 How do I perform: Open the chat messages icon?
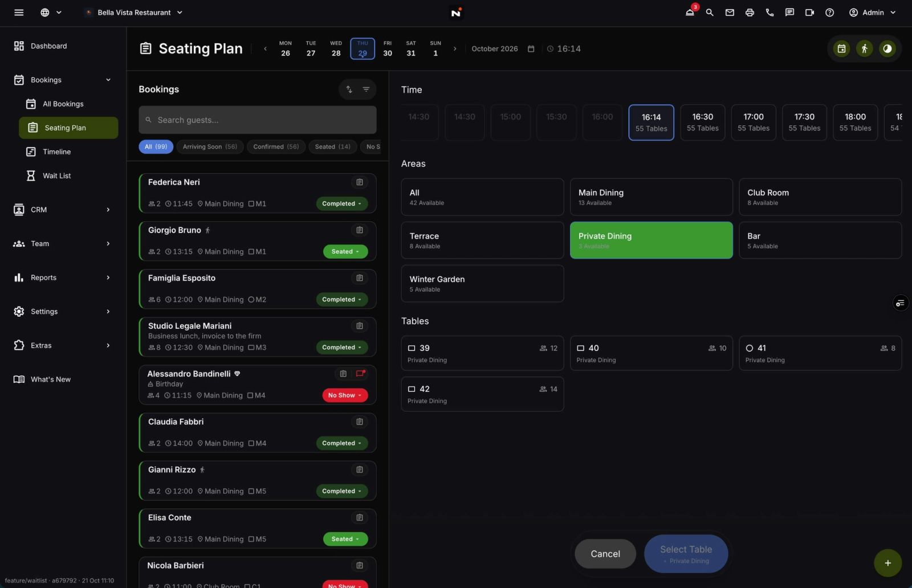(x=789, y=13)
